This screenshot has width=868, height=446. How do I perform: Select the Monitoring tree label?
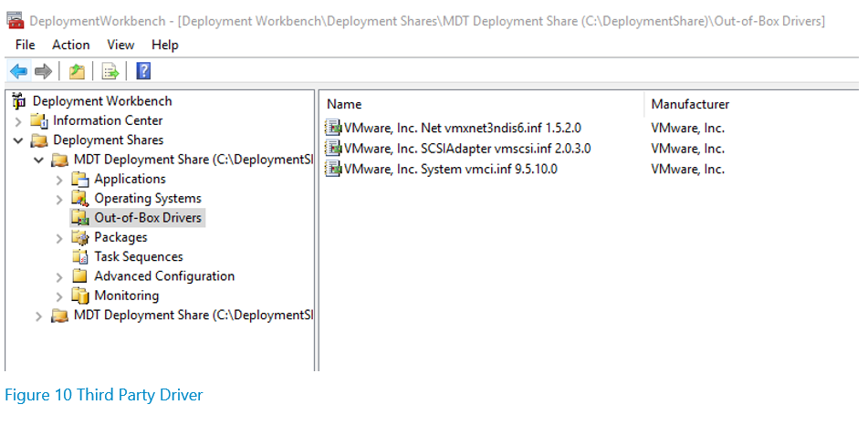point(127,296)
